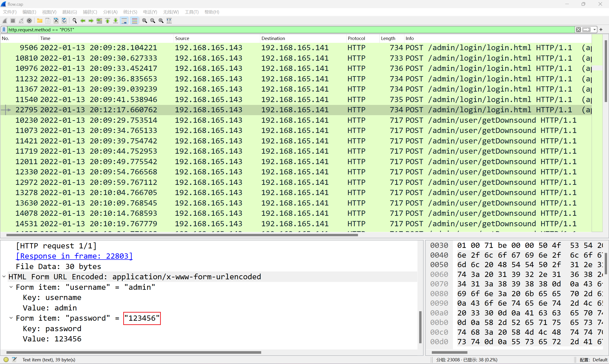Toggle auto-scroll during live capture
Image resolution: width=609 pixels, height=364 pixels.
(x=124, y=21)
